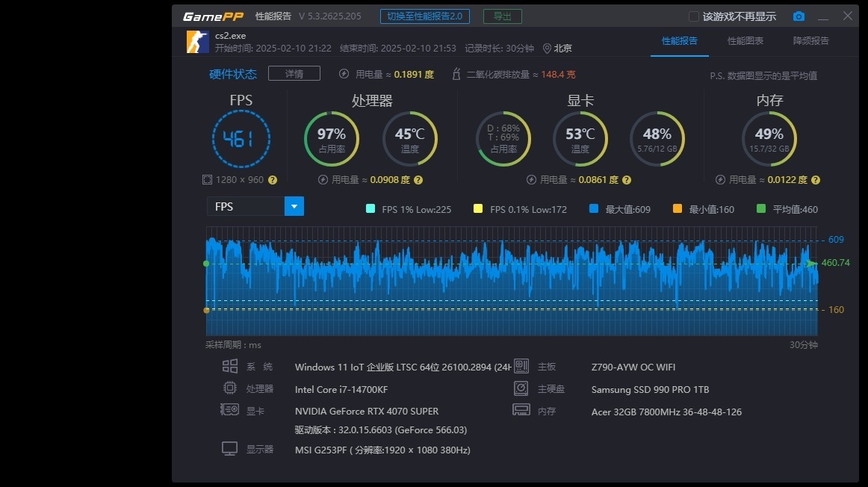The height and width of the screenshot is (487, 868).
Task: Click the 148.4 克 emission value
Action: click(x=558, y=74)
